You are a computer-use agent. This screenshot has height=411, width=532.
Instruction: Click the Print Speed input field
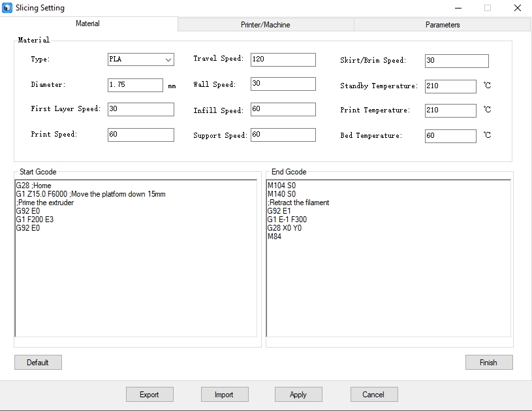[141, 135]
